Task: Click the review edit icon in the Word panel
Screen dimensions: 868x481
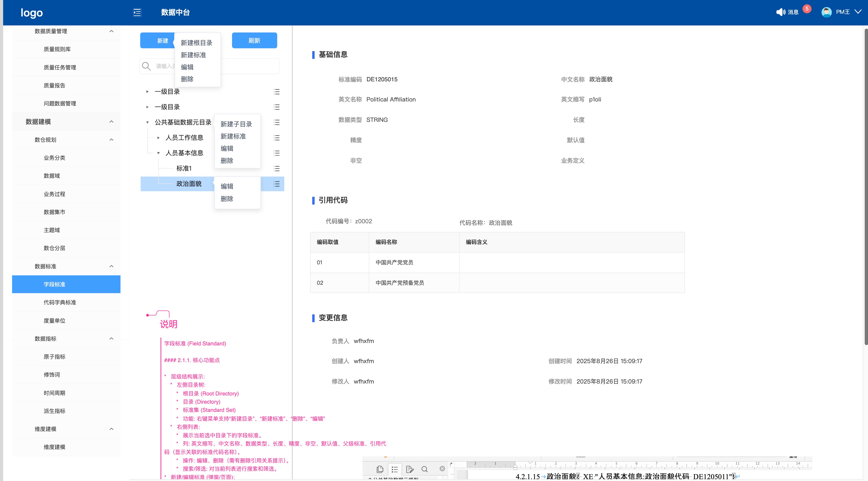Action: [x=410, y=469]
